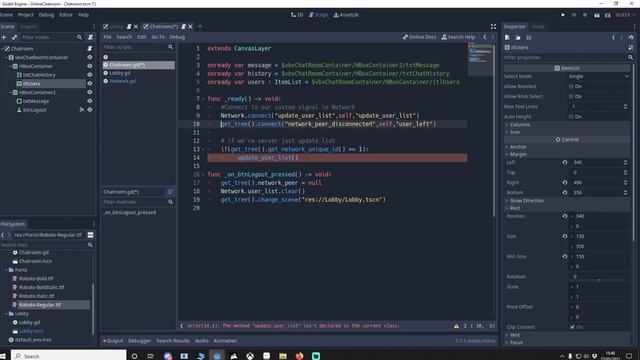Screen dimensions: 640x360
Task: Expand the Columns section
Action: [x=567, y=124]
